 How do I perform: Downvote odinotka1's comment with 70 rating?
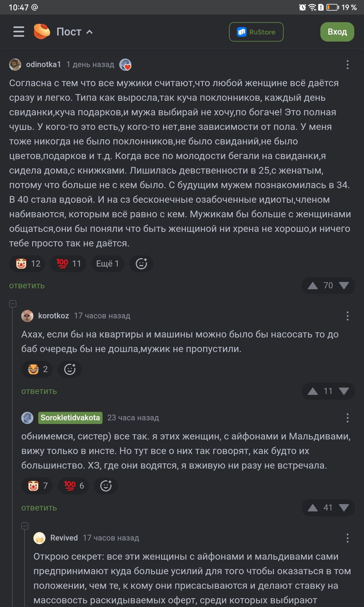344,286
